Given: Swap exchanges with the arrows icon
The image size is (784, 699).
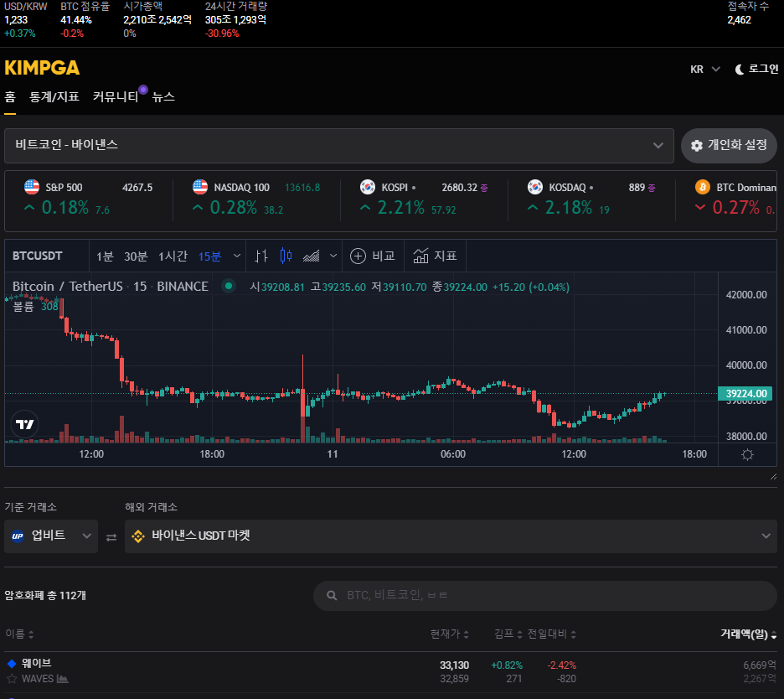Looking at the screenshot, I should (111, 537).
